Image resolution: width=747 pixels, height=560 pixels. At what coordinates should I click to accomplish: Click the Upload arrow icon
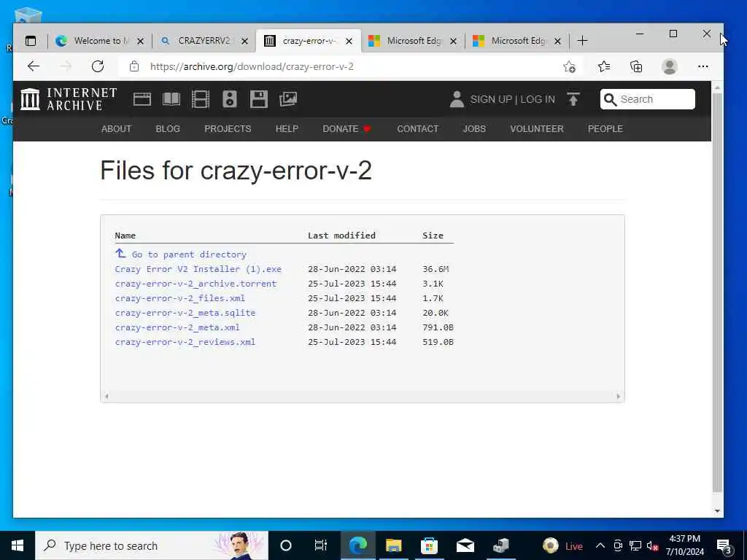coord(573,99)
